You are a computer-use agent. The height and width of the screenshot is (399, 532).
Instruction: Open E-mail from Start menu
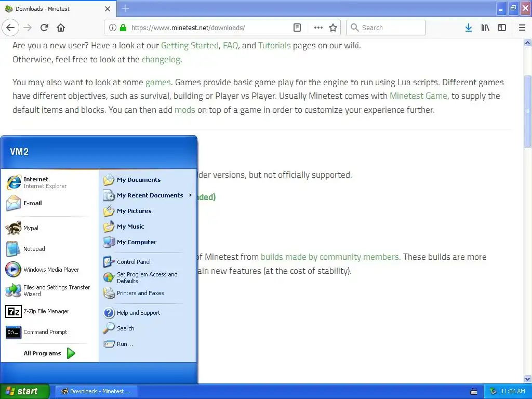49,203
